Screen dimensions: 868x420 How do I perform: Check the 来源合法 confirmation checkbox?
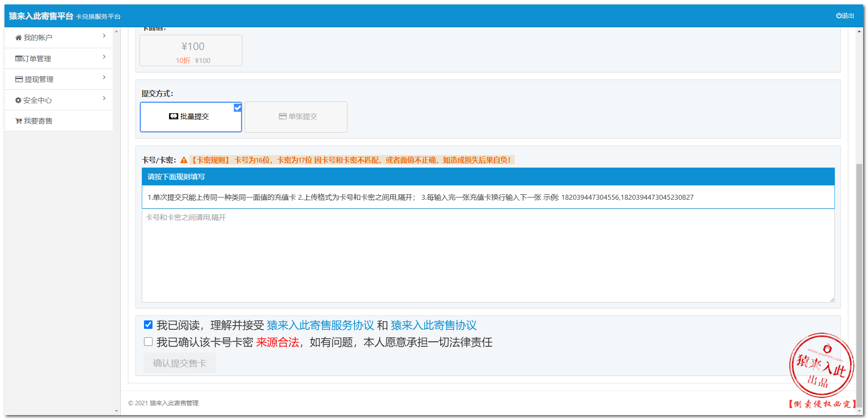click(x=148, y=342)
